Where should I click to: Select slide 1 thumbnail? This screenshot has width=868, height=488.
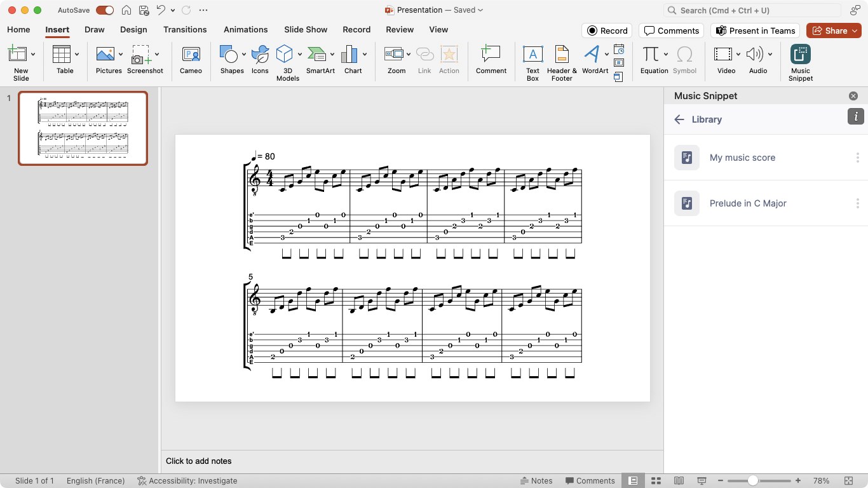(83, 128)
